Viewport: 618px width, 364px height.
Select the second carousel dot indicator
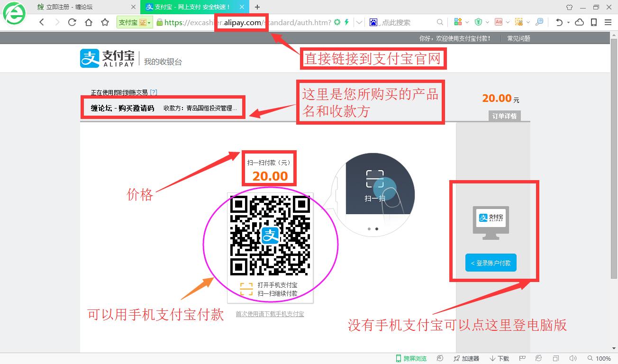point(377,228)
